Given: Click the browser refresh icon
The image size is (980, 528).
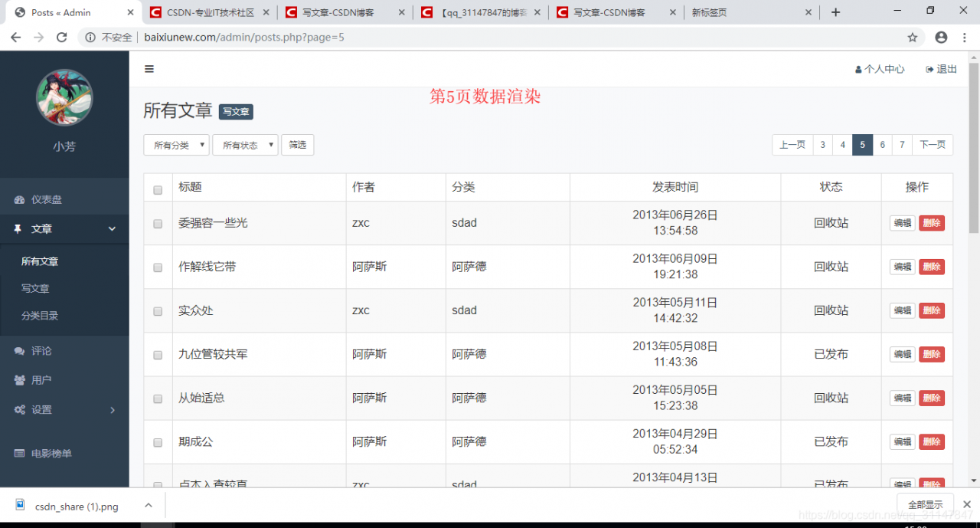Looking at the screenshot, I should pos(61,36).
